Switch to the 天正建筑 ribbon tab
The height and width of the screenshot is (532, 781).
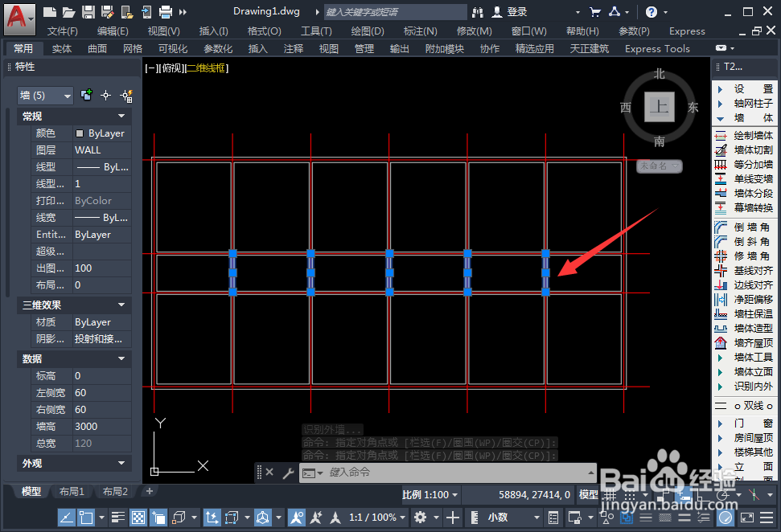point(590,49)
